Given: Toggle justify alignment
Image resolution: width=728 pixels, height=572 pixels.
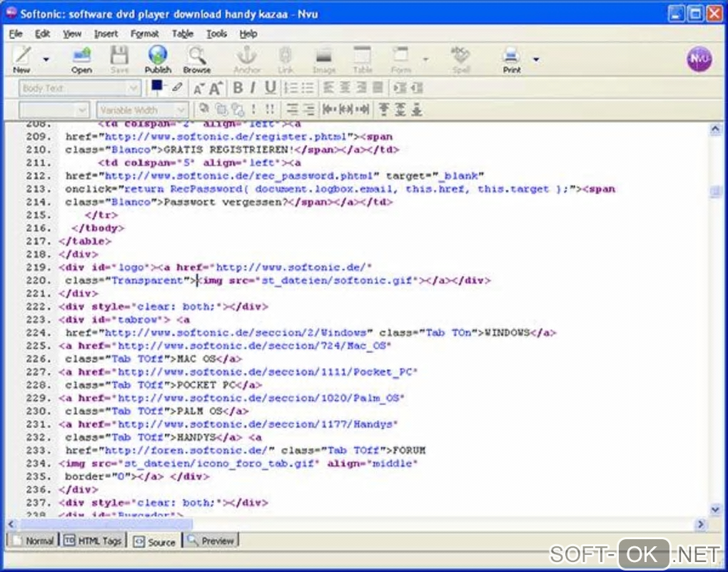Looking at the screenshot, I should (378, 88).
